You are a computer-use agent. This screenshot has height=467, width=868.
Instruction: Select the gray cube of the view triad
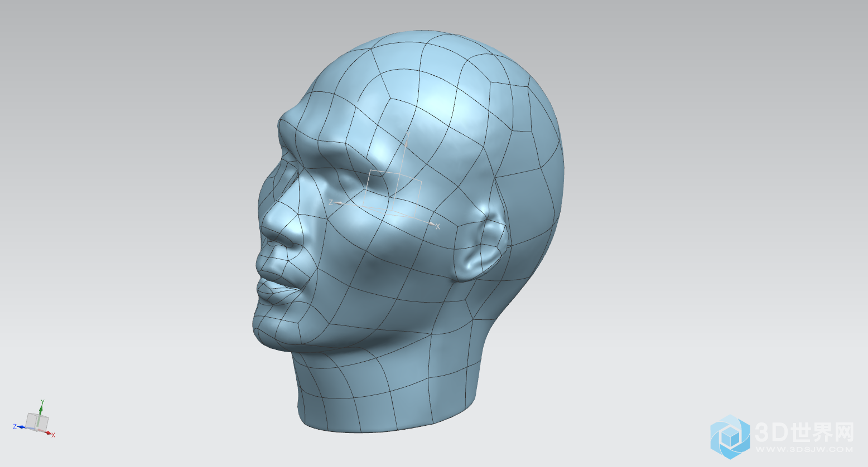pyautogui.click(x=37, y=421)
